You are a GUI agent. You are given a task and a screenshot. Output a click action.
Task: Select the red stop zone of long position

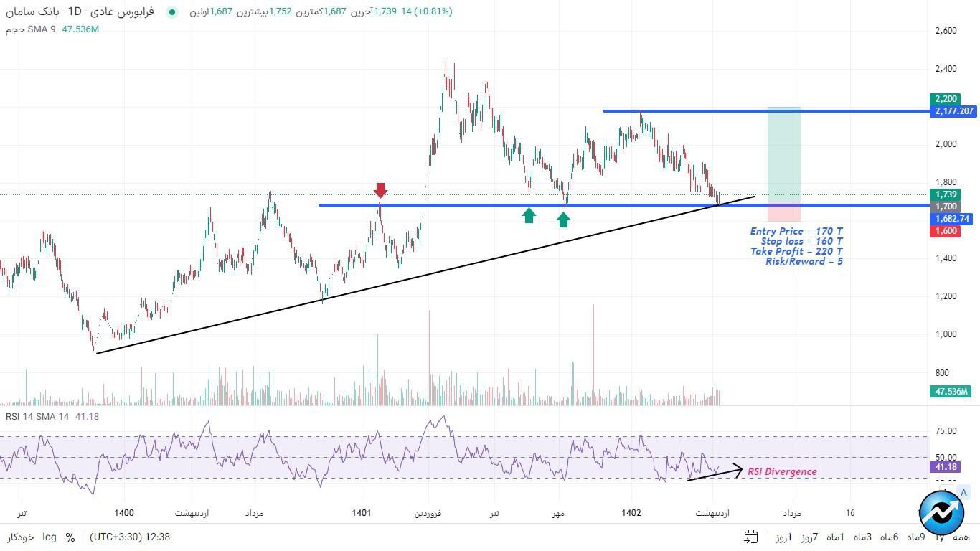pyautogui.click(x=784, y=212)
